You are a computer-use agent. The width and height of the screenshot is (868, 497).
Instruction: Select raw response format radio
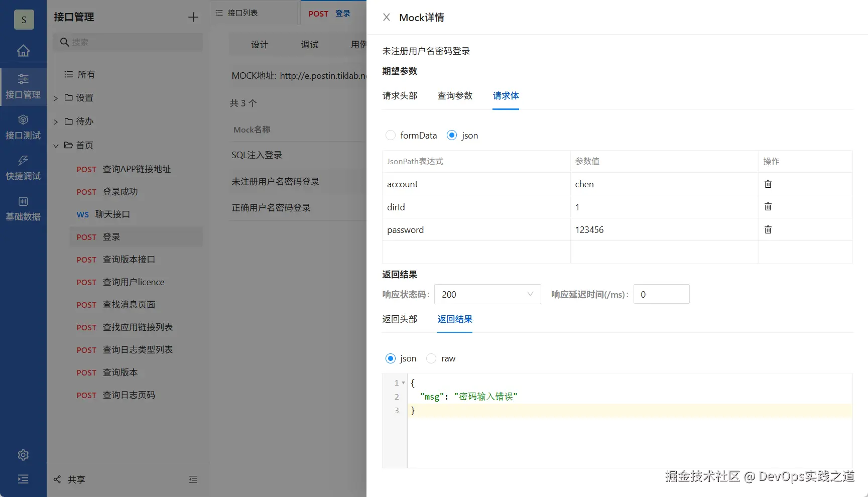431,358
